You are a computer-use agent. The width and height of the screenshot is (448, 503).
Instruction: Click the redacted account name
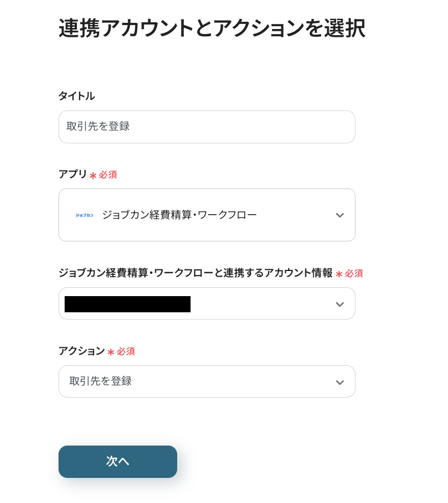click(x=128, y=304)
